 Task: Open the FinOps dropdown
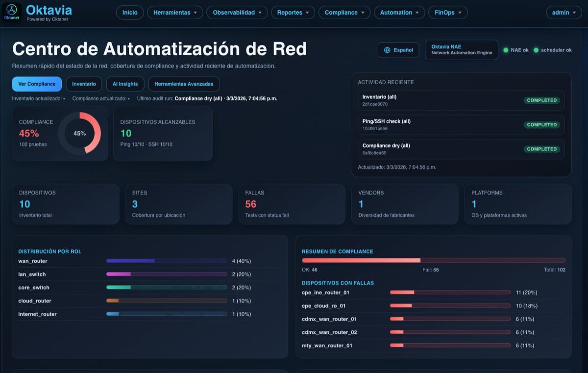coord(447,12)
